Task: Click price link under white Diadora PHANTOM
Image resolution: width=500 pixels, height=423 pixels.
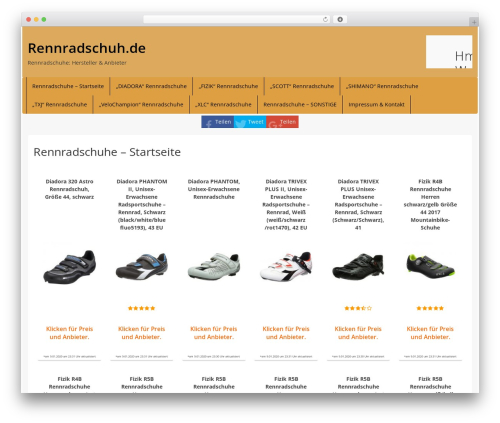Action: coord(214,333)
